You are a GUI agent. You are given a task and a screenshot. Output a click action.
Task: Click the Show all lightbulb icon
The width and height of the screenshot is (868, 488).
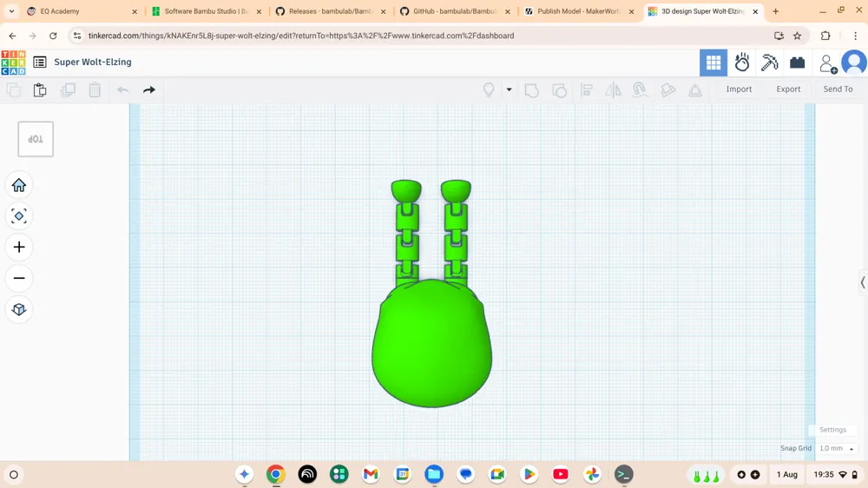click(489, 89)
